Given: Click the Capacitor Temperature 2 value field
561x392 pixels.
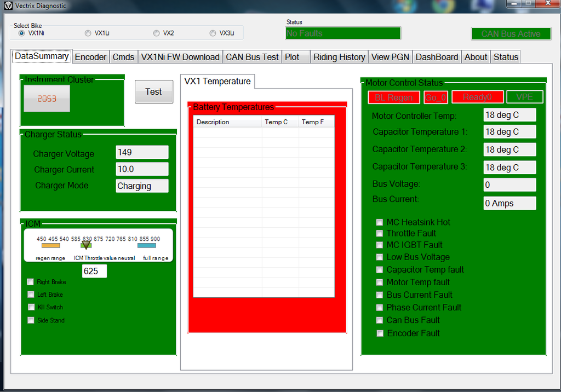Looking at the screenshot, I should pos(510,149).
